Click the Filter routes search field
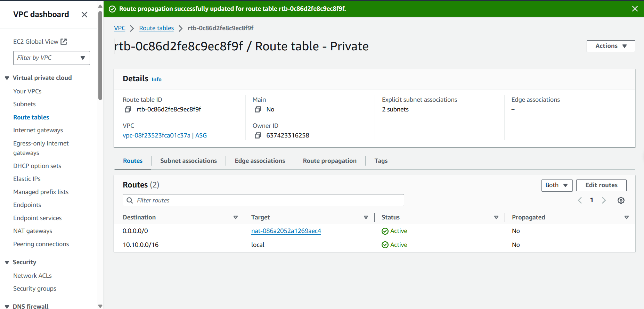This screenshot has width=644, height=309. [263, 200]
